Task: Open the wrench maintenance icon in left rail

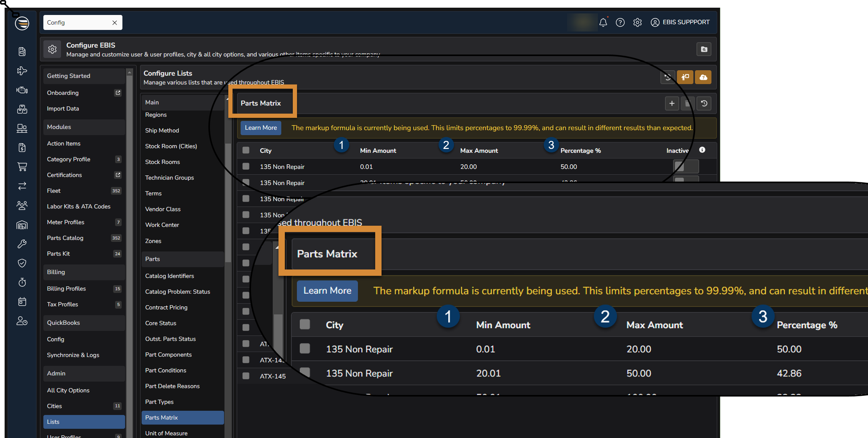Action: click(22, 244)
